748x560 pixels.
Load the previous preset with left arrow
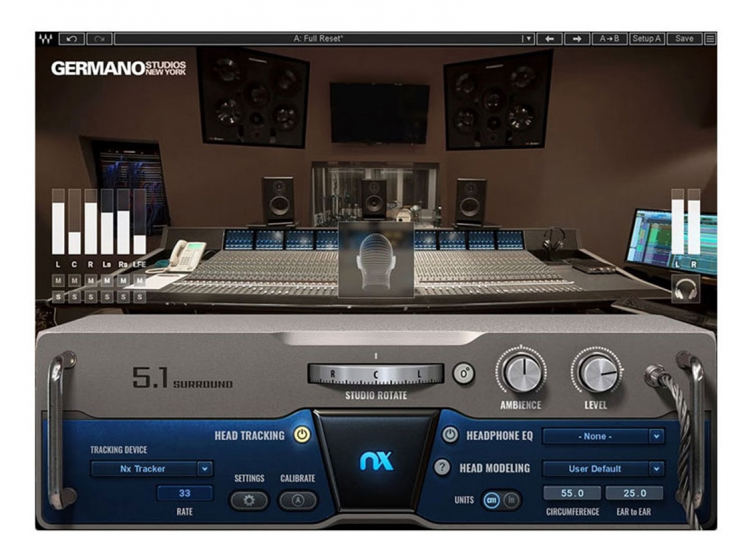(x=549, y=39)
